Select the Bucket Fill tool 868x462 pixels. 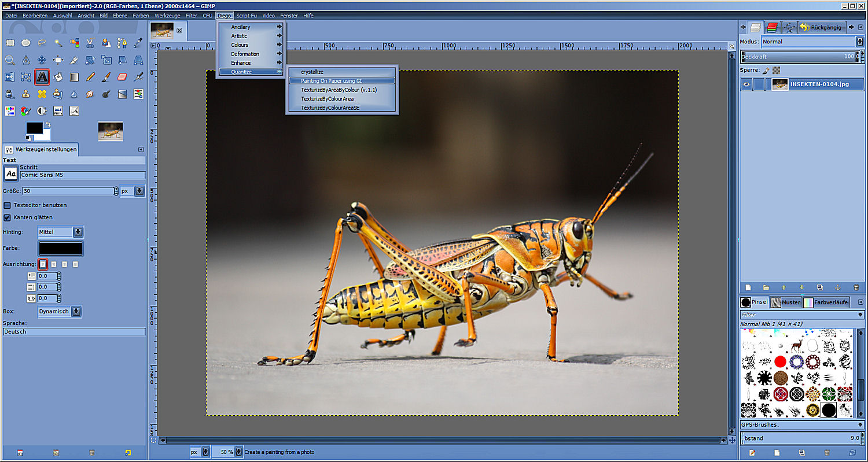tap(58, 76)
